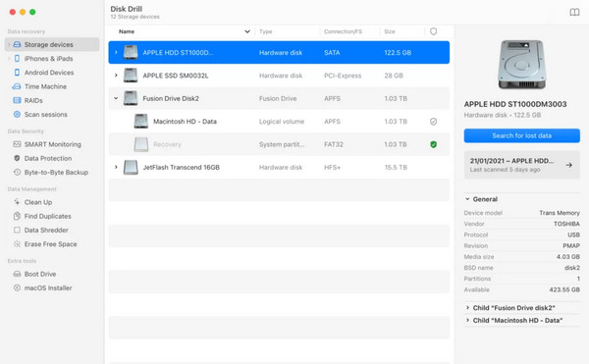Click the Time Machine icon

tap(17, 86)
